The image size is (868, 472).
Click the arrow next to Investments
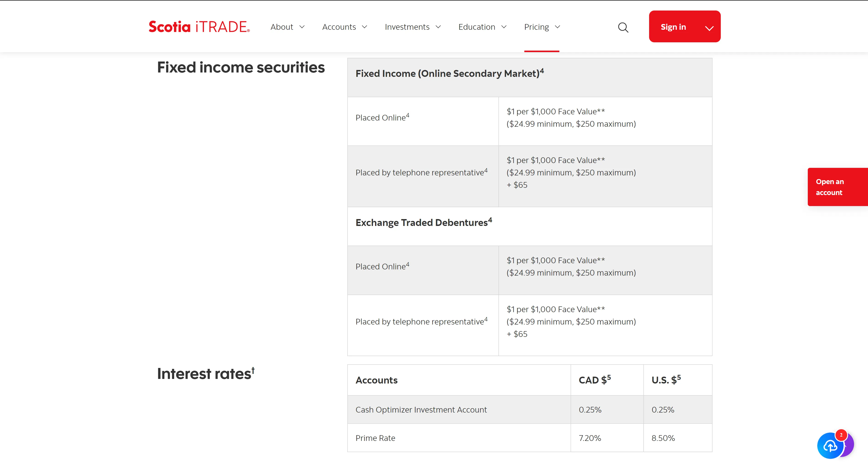pos(438,27)
